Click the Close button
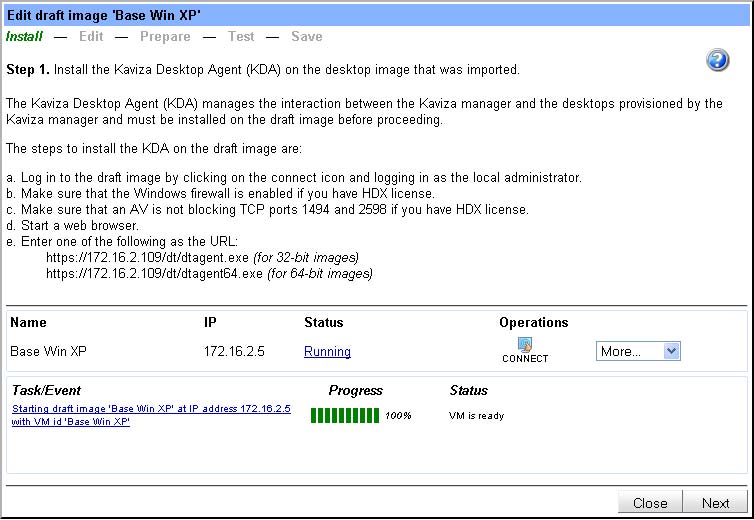The width and height of the screenshot is (754, 520). 650,503
